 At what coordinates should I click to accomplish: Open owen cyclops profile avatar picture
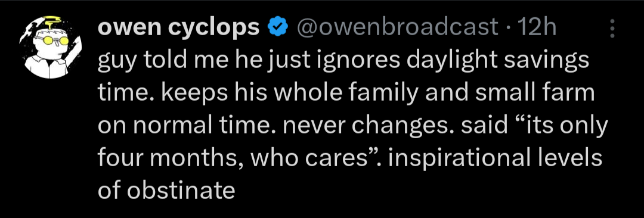click(x=50, y=47)
